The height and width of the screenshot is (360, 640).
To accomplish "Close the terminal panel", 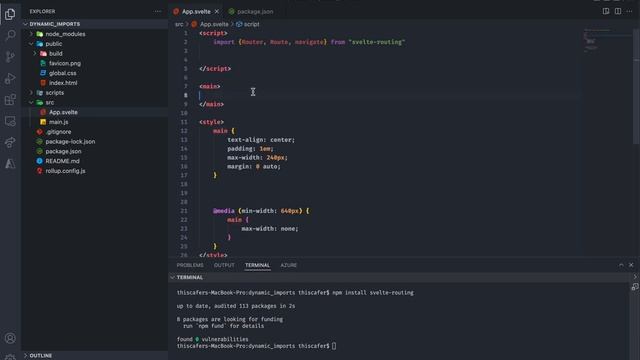I will (631, 265).
